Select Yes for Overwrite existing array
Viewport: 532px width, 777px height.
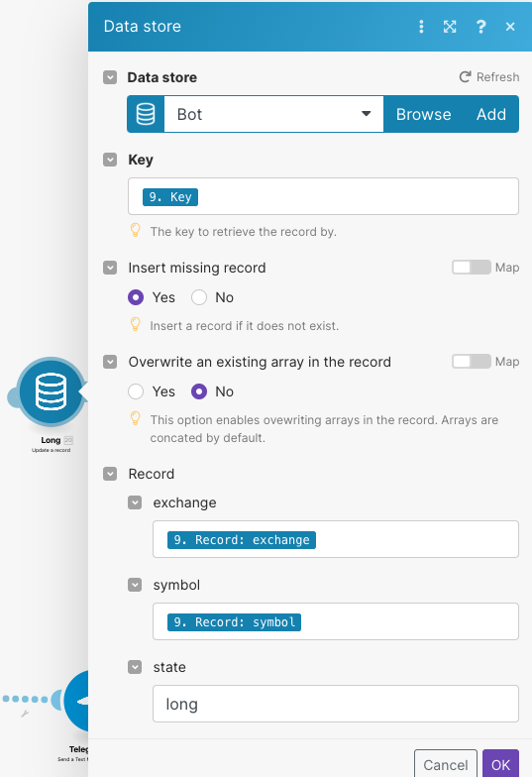point(136,391)
